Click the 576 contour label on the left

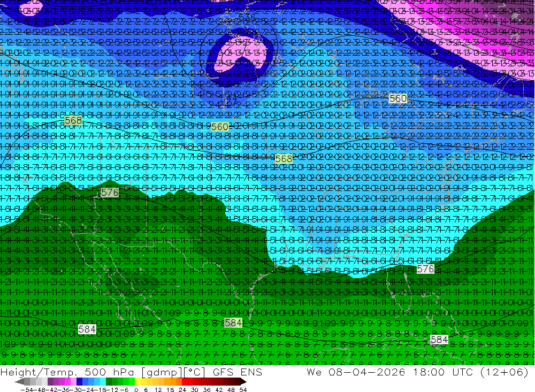click(x=110, y=193)
